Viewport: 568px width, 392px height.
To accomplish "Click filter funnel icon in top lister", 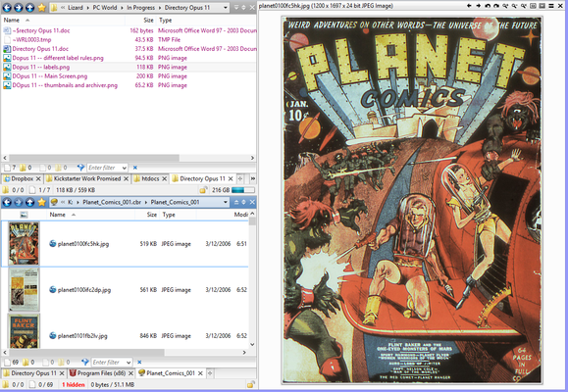I will 80,168.
